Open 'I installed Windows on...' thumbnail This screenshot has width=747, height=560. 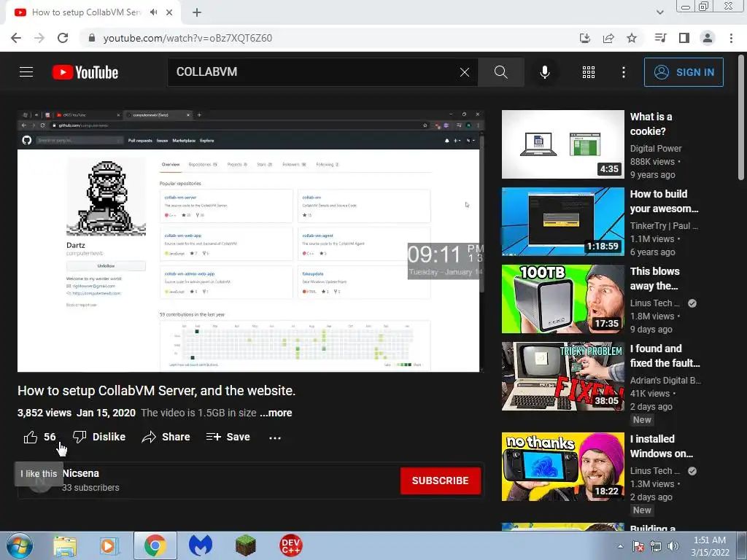[x=562, y=467]
